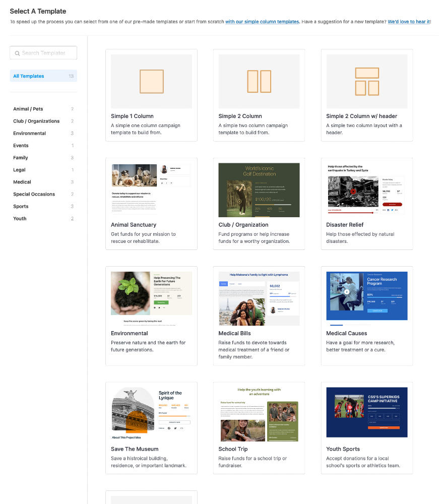Screen dimensions: 439x504
Task: Click the magnifier icon in the search box
Action: pyautogui.click(x=17, y=53)
